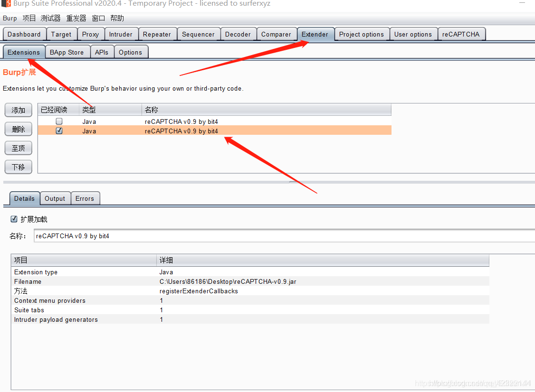Screen dimensions: 535x392
Task: Show the Details tab
Action: (25, 198)
